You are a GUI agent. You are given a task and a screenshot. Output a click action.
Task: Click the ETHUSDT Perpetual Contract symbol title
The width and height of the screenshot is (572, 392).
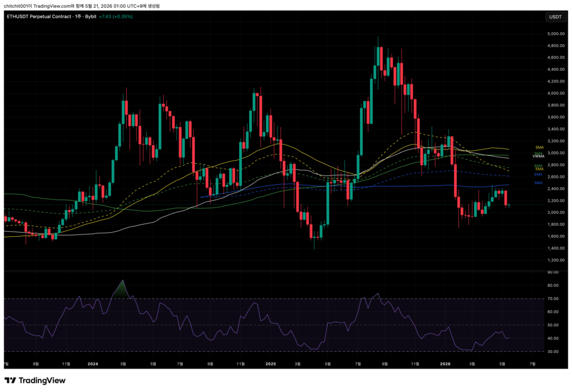click(40, 16)
